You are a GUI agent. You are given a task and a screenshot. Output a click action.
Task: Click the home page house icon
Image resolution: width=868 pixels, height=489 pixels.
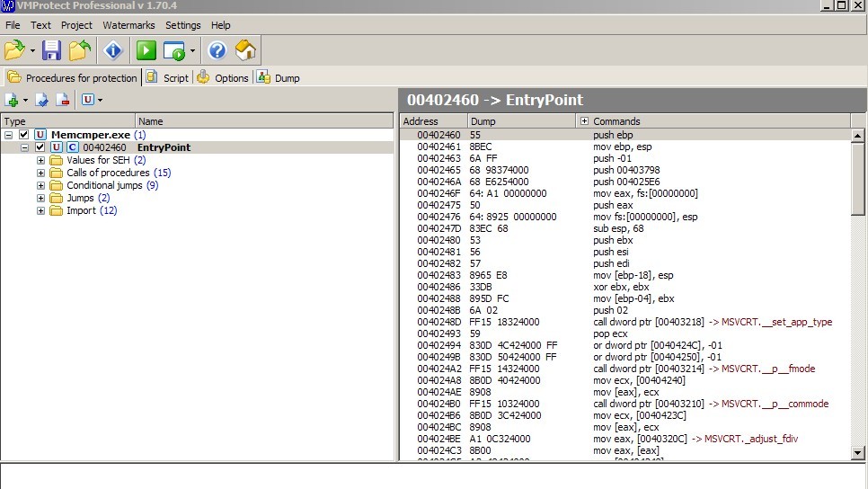(245, 50)
